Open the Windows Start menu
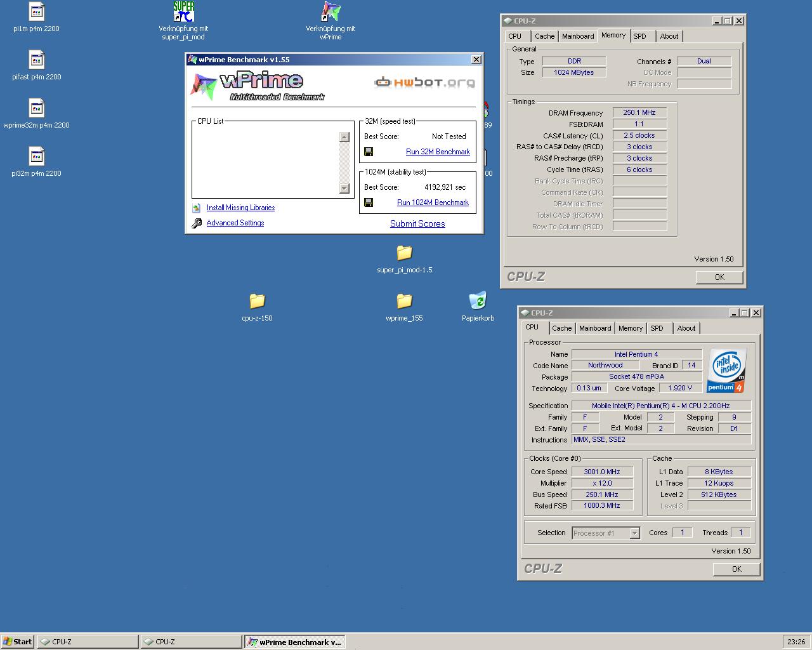 (x=17, y=642)
